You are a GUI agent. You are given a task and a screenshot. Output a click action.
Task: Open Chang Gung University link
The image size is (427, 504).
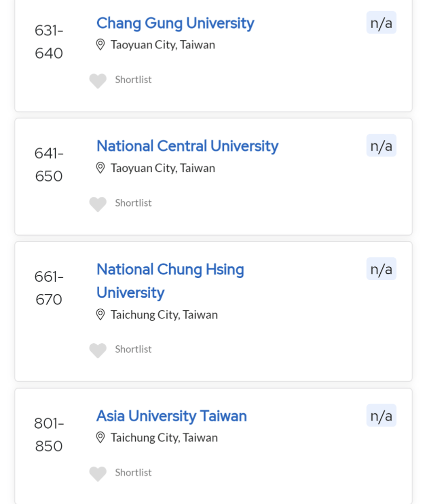pos(175,23)
